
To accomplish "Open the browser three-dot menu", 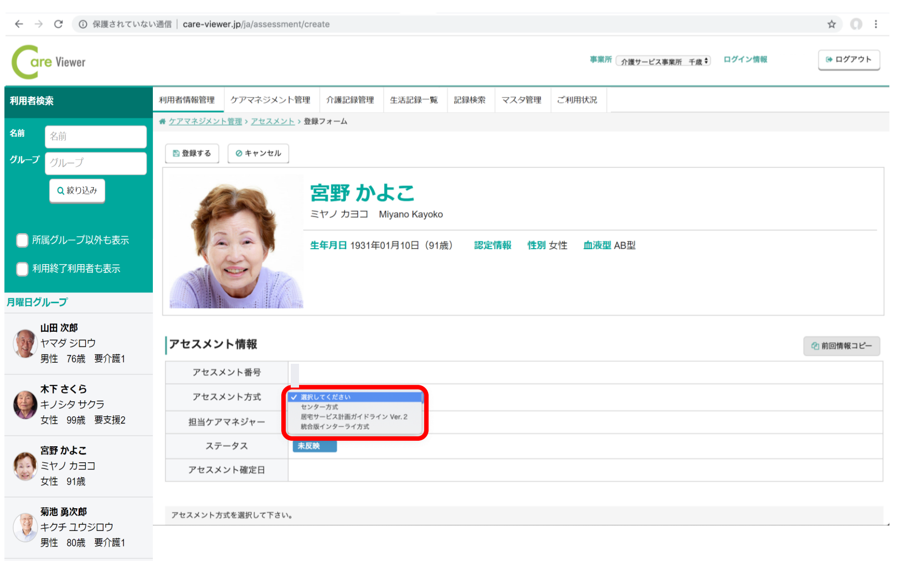I will pos(876,24).
